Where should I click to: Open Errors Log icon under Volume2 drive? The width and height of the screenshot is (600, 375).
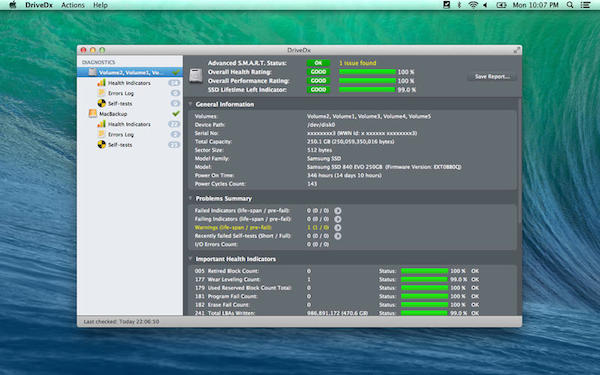pyautogui.click(x=101, y=93)
